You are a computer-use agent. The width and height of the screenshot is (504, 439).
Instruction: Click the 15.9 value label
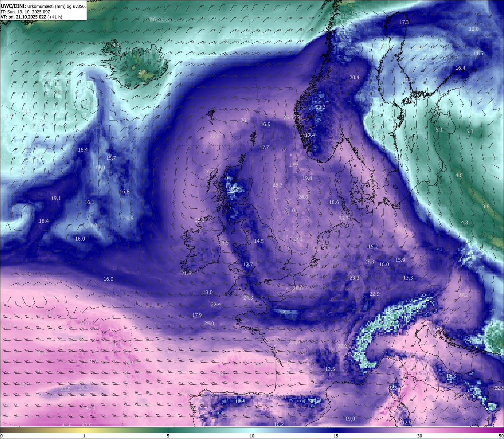[x=400, y=260]
